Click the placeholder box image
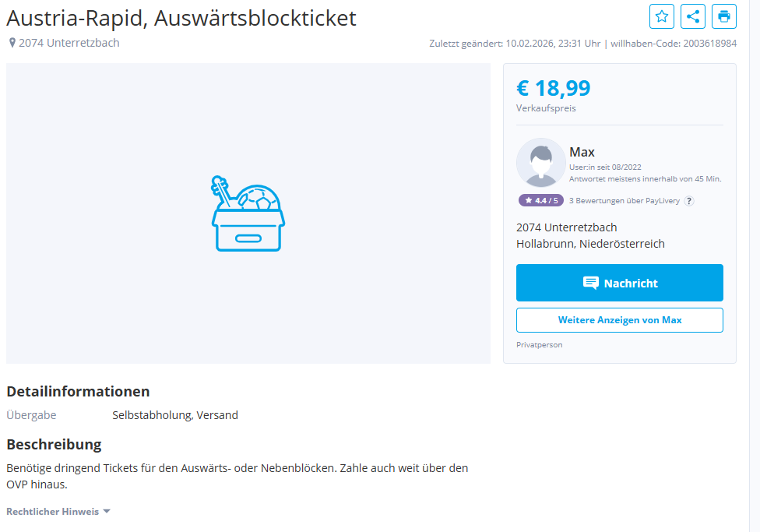 tap(248, 213)
